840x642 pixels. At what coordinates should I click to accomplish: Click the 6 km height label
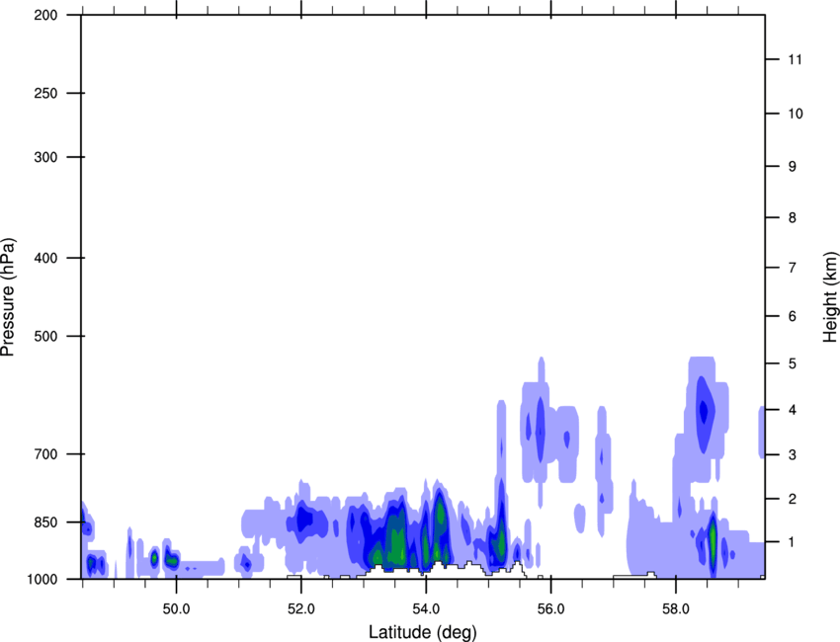tap(793, 316)
